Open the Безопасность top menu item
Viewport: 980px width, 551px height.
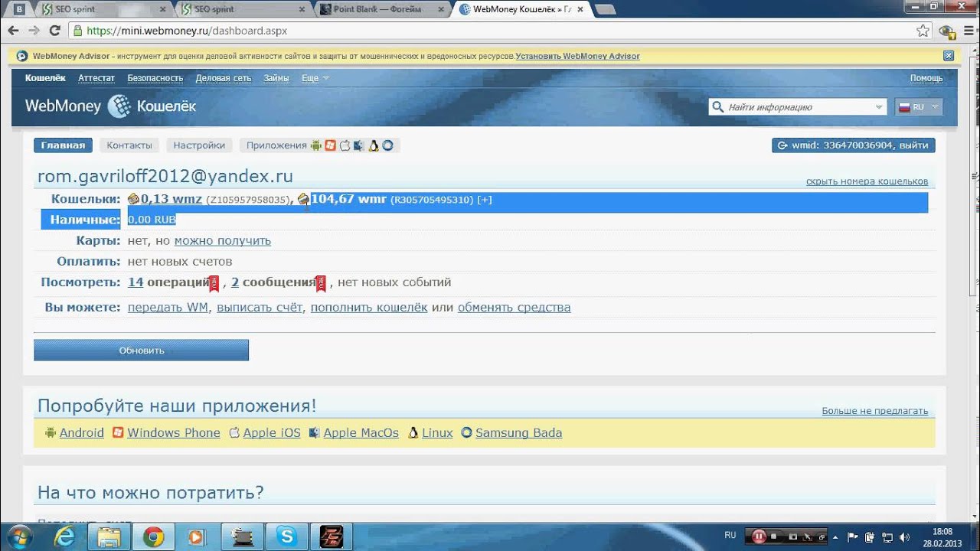pos(155,78)
